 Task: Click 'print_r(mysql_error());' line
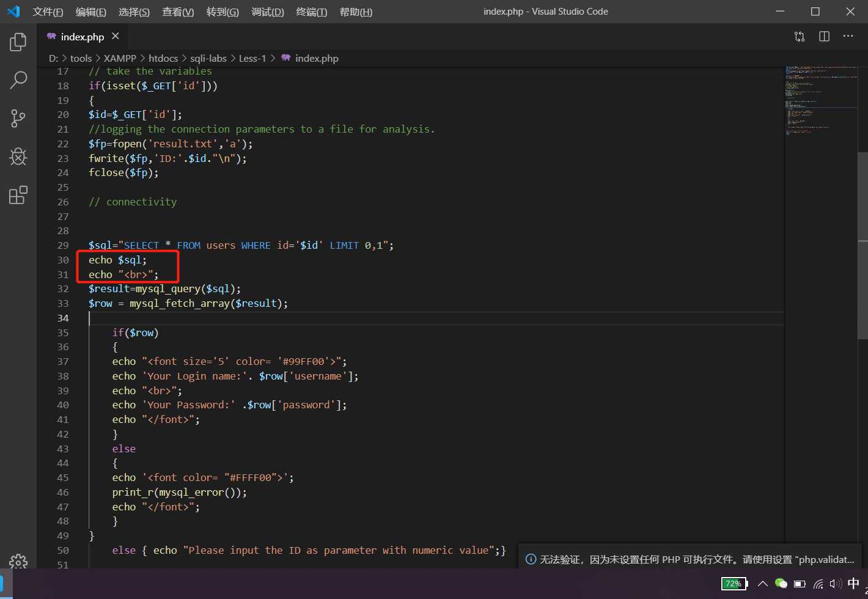pyautogui.click(x=180, y=492)
